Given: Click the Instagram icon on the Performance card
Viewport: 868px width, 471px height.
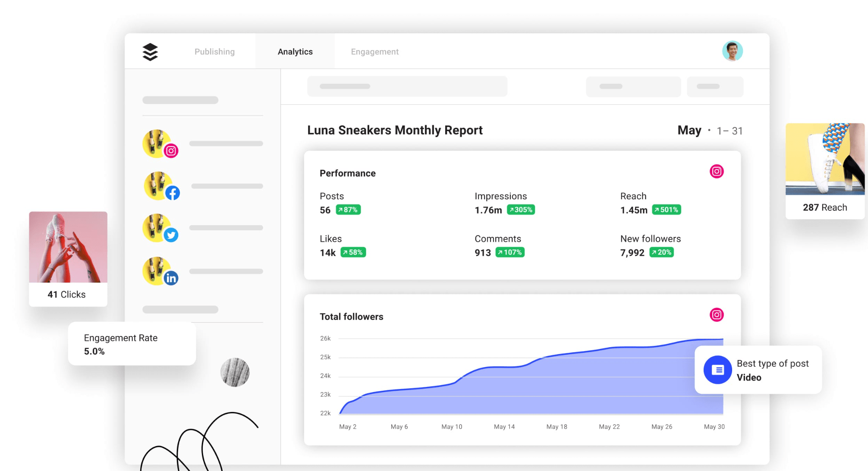Looking at the screenshot, I should 716,171.
